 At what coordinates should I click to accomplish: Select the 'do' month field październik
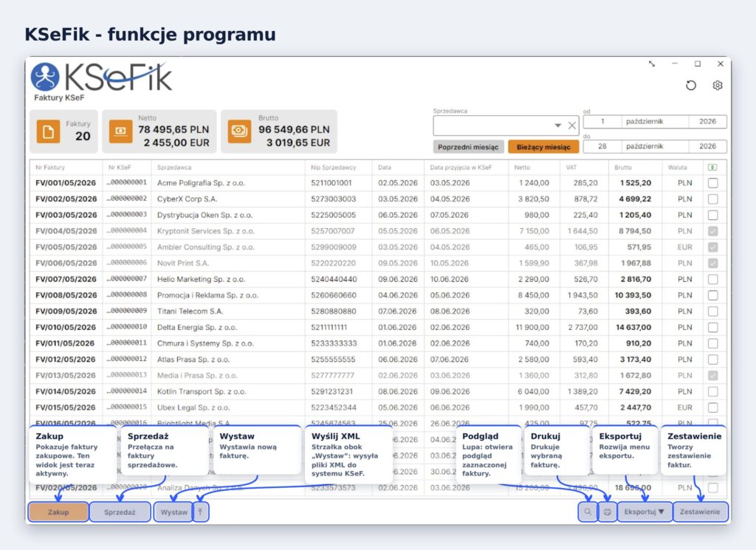[656, 146]
